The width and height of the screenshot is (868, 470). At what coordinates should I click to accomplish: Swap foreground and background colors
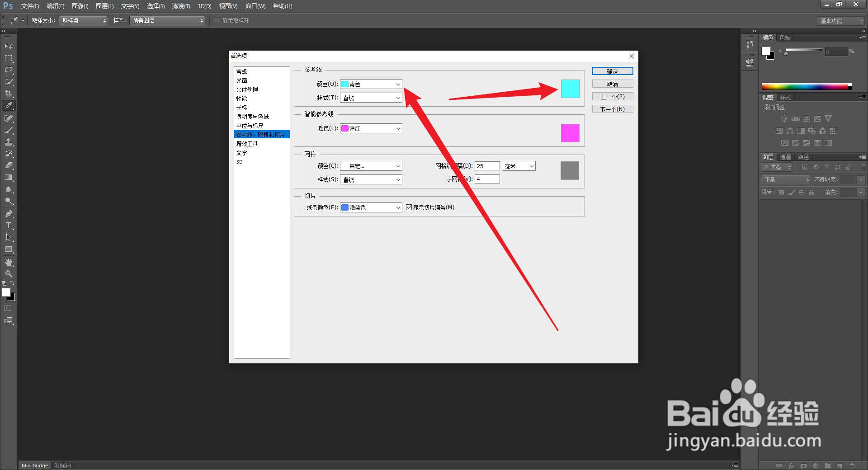12,283
